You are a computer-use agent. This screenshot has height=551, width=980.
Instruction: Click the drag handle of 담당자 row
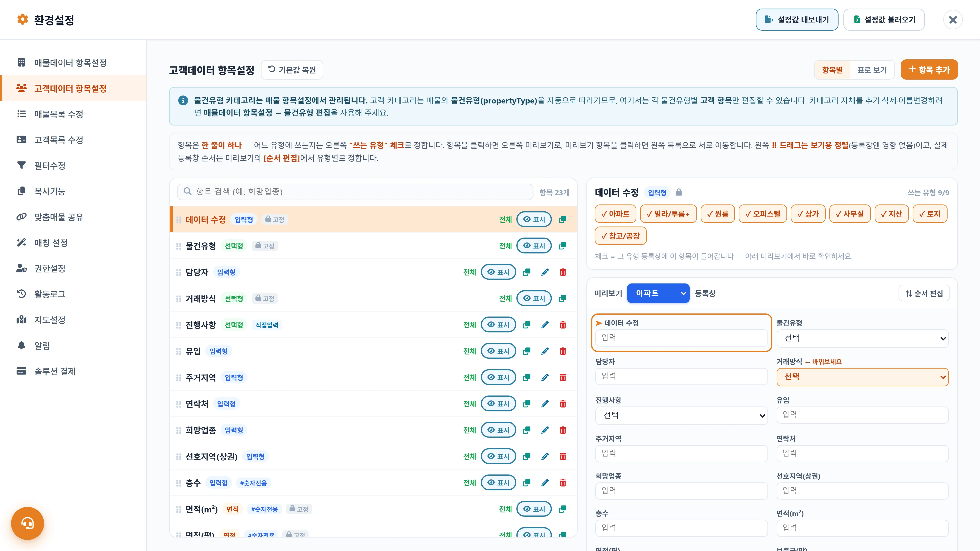(179, 272)
